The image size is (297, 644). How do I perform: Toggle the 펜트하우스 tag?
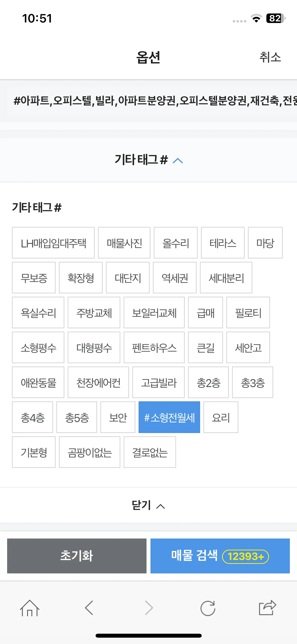154,347
